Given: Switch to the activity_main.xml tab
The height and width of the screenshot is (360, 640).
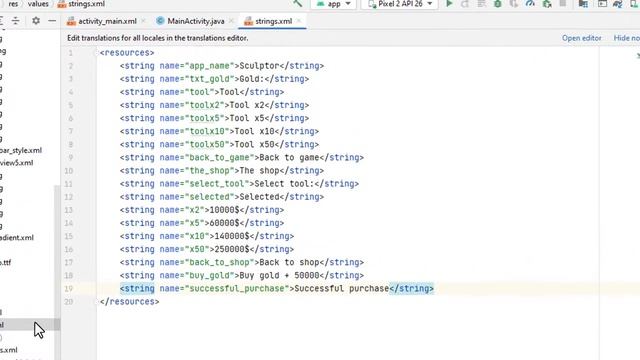Looking at the screenshot, I should coord(107,21).
